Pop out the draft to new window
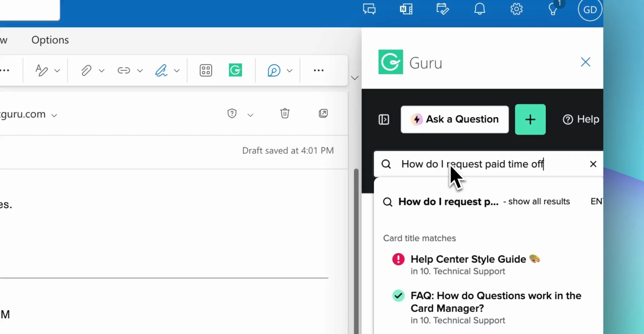 point(323,113)
